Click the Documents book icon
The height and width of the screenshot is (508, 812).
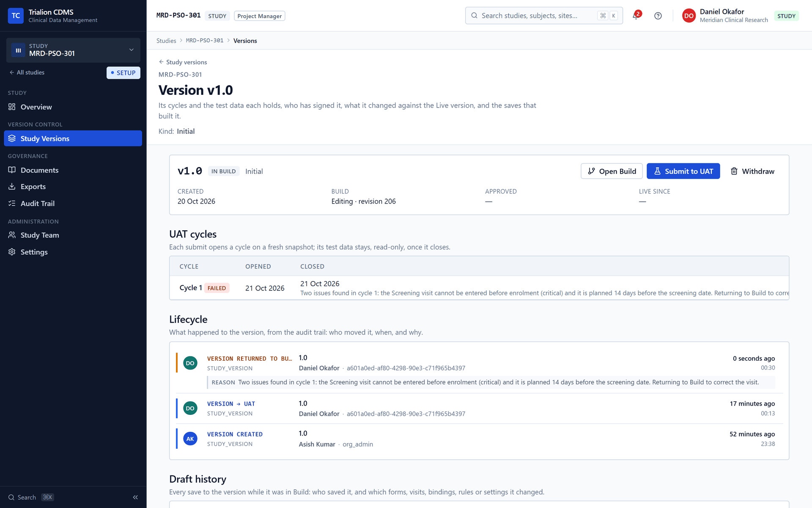(12, 170)
